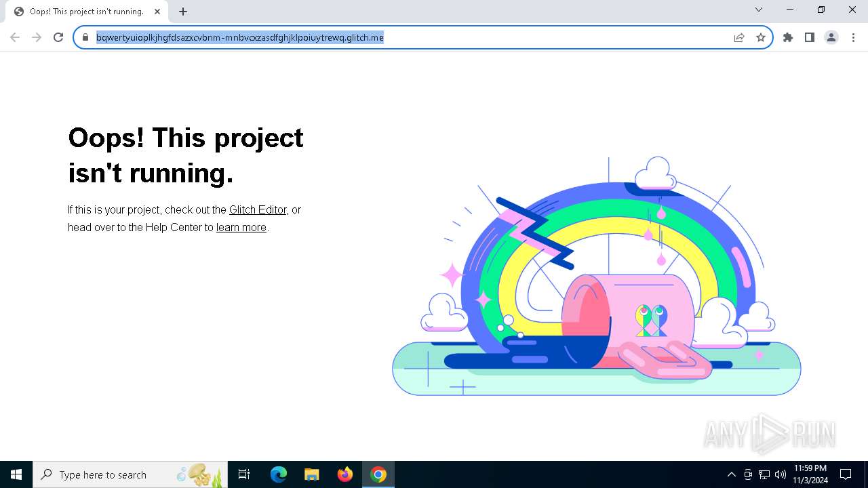
Task: Toggle the browser side panel icon
Action: [810, 37]
